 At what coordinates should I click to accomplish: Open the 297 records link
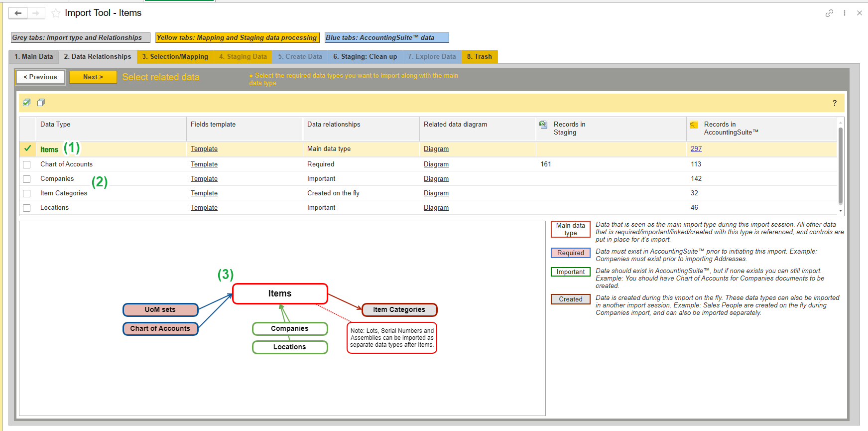(696, 149)
